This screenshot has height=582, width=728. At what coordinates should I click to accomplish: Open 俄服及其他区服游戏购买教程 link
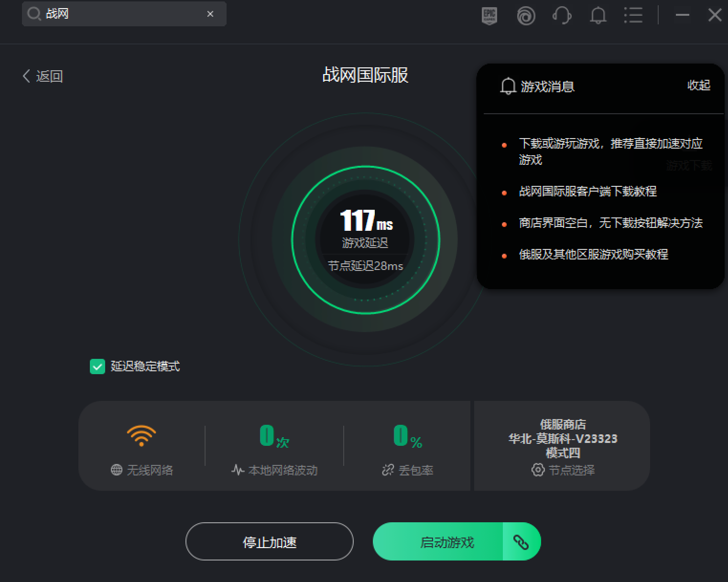(594, 255)
